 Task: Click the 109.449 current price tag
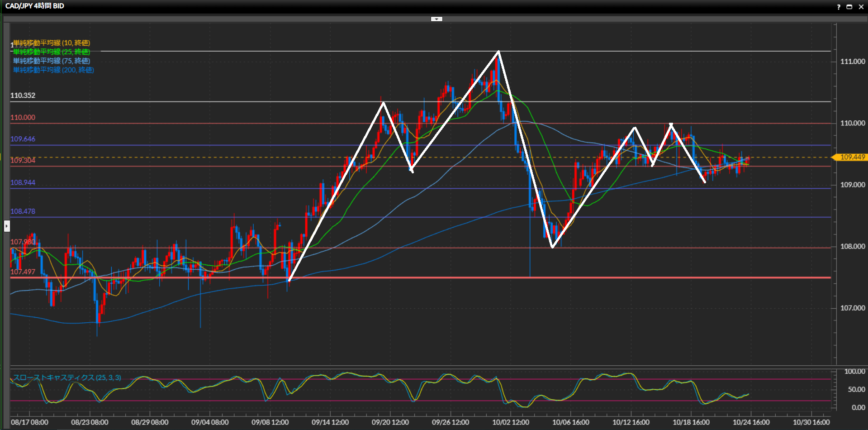(852, 157)
